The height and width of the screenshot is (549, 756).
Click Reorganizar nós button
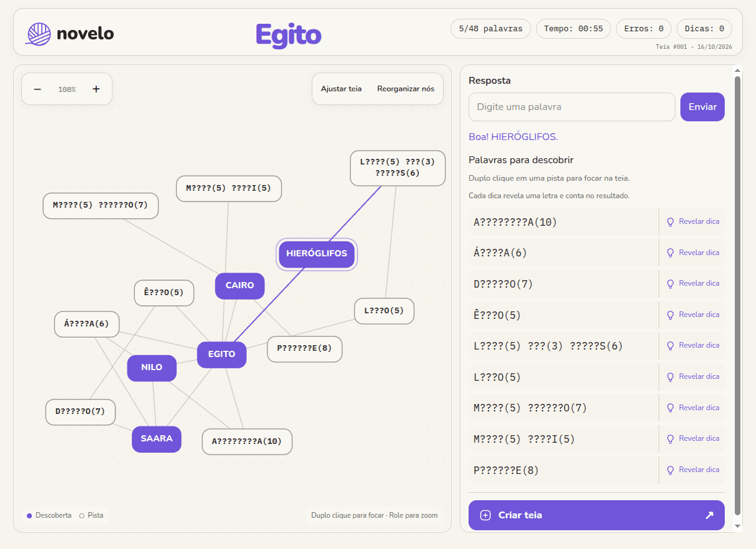pos(405,89)
